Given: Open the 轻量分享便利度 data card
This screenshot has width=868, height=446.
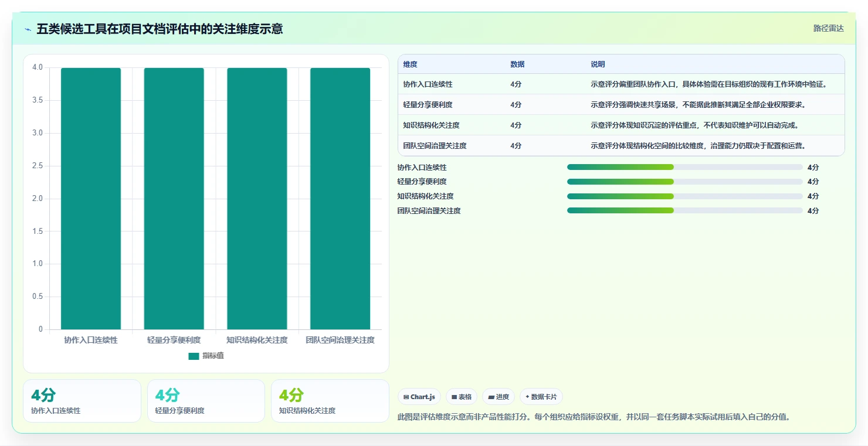Looking at the screenshot, I should click(x=206, y=401).
